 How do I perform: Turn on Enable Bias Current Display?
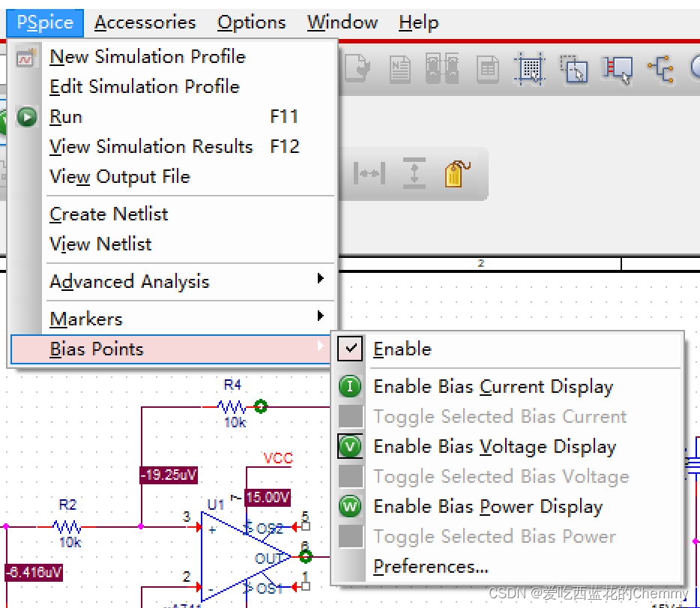click(x=492, y=387)
